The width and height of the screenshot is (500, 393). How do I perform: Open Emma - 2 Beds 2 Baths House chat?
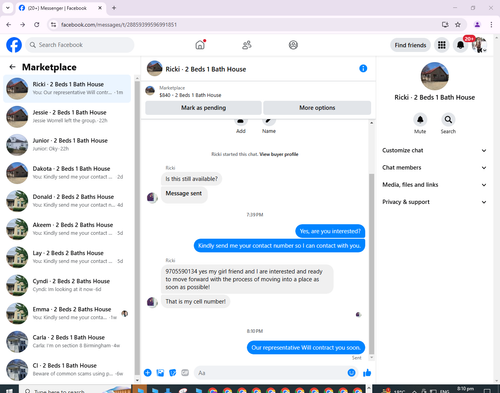67,313
